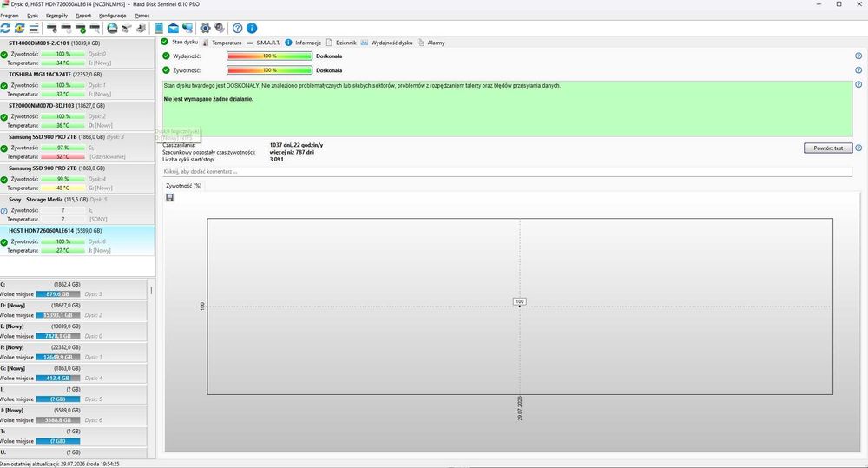Switch to the Wydajność dysku tab

coord(387,43)
